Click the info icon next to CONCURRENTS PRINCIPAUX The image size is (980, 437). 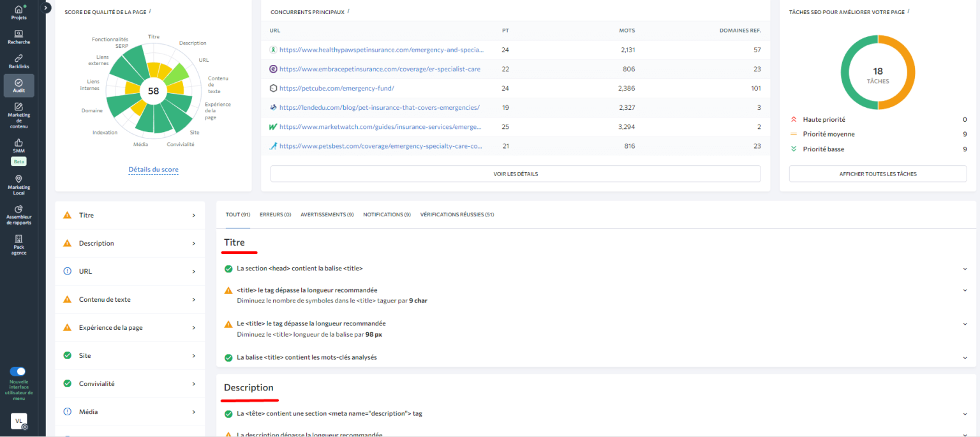click(x=346, y=11)
